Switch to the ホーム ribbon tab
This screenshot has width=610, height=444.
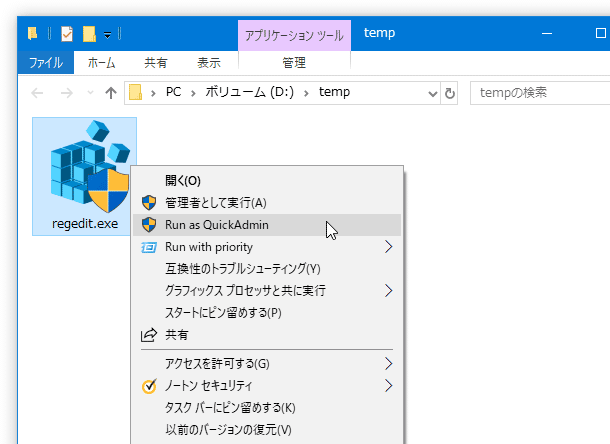pos(101,63)
